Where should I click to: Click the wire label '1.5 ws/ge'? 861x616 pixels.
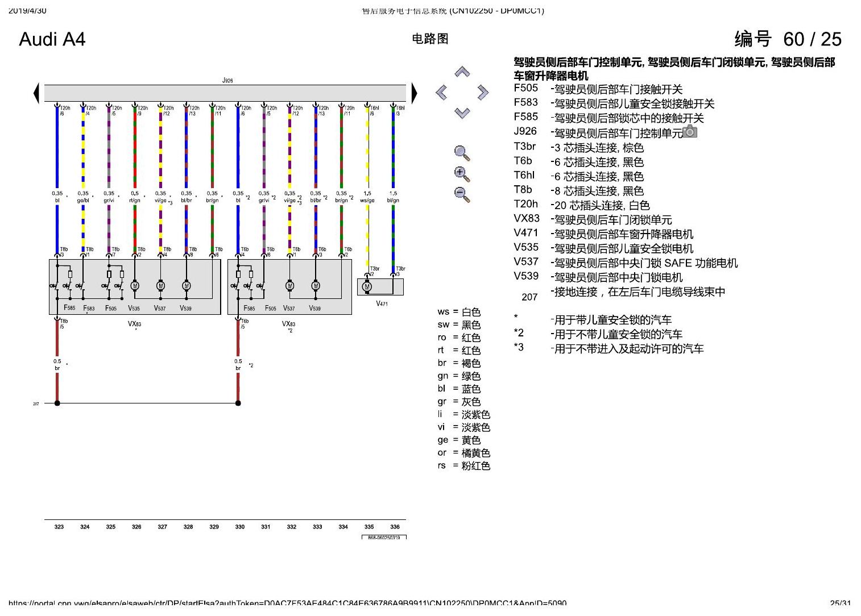coord(367,197)
